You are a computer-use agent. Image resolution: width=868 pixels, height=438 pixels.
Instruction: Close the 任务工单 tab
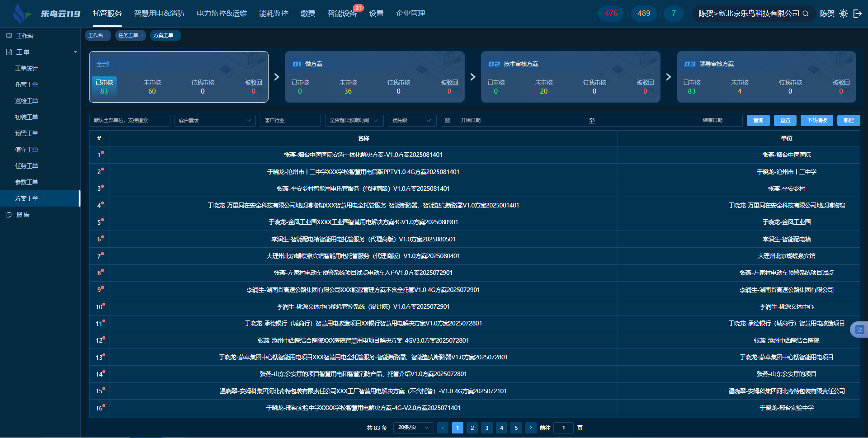click(x=142, y=36)
